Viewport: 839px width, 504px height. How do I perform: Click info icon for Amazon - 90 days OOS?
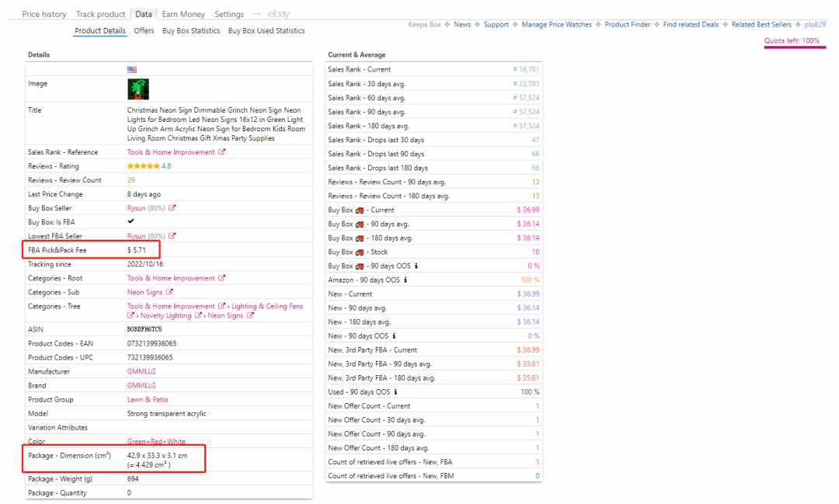(x=405, y=280)
